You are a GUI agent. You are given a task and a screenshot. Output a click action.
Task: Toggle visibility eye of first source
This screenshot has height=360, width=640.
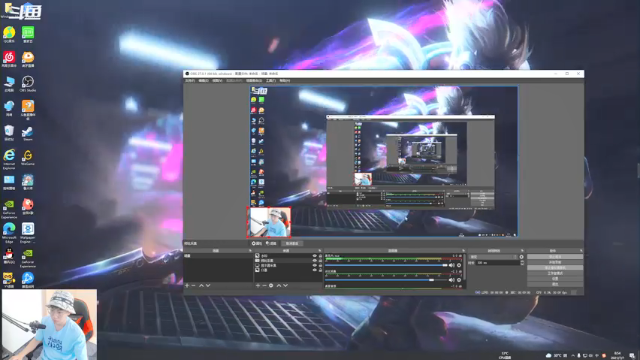pyautogui.click(x=315, y=256)
